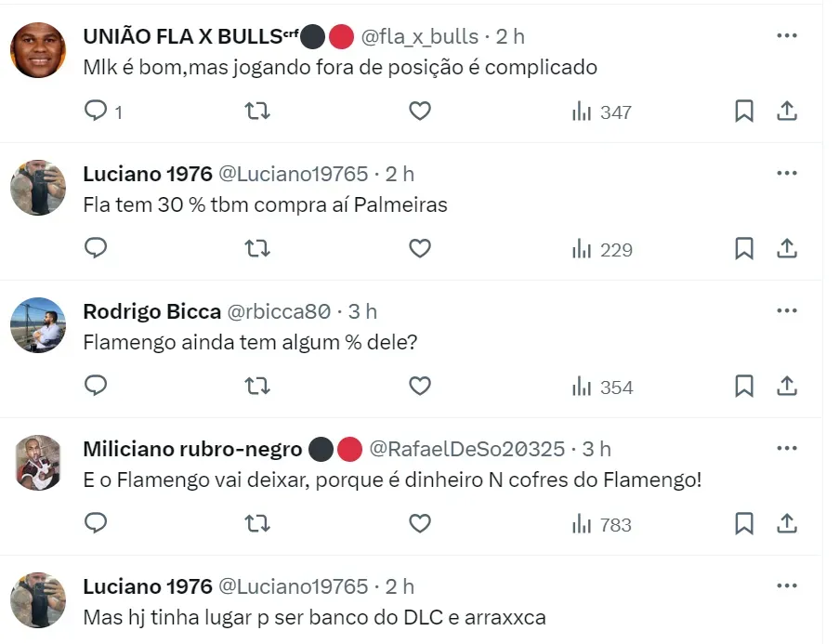Bookmark the 'Fla tem 30 %' tweet

(x=744, y=248)
